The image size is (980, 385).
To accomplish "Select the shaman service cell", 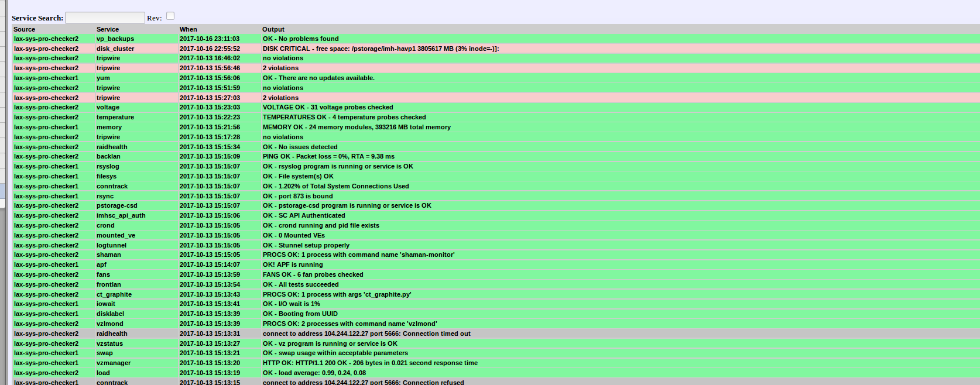I will pyautogui.click(x=109, y=255).
